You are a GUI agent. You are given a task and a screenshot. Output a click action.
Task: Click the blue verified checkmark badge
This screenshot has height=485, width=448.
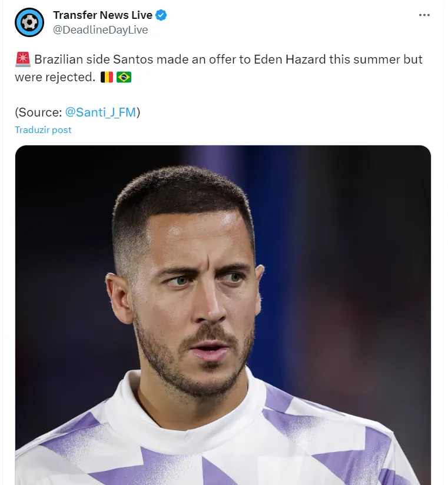(161, 15)
